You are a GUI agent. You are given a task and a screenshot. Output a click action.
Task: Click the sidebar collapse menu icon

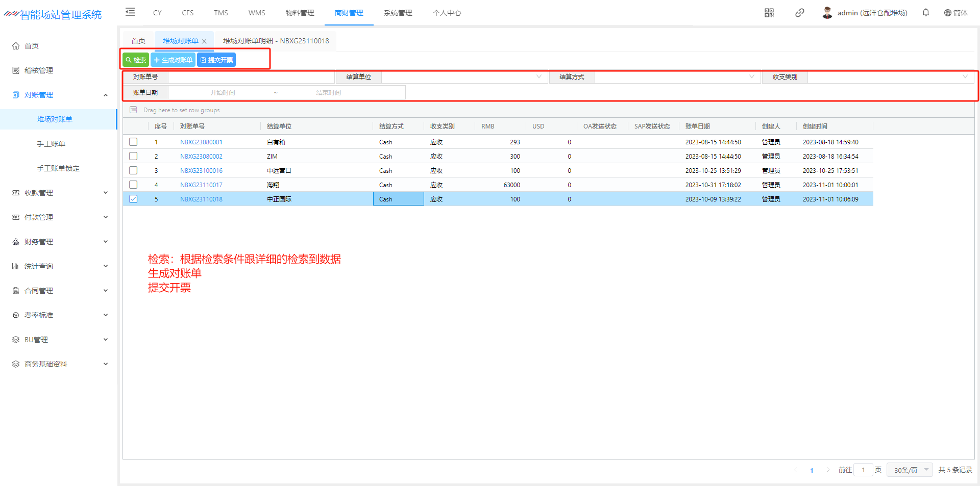(130, 12)
